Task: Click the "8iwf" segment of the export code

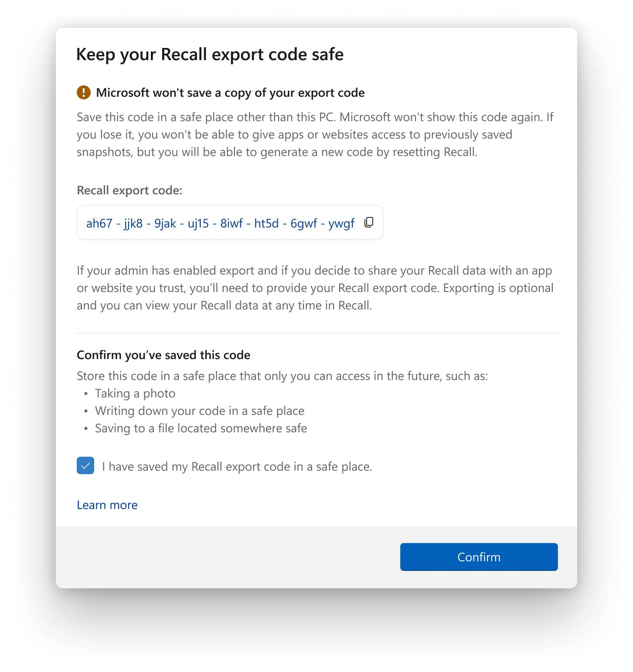Action: click(231, 223)
